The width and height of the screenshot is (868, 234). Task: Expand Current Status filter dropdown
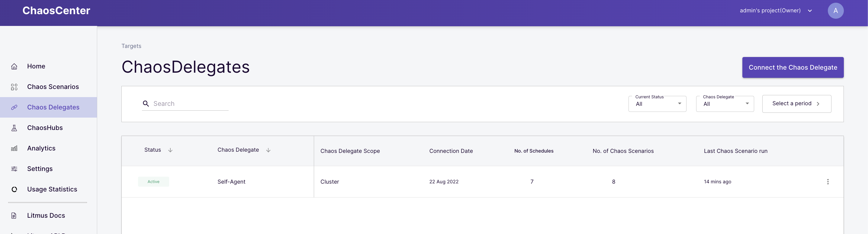click(x=657, y=103)
